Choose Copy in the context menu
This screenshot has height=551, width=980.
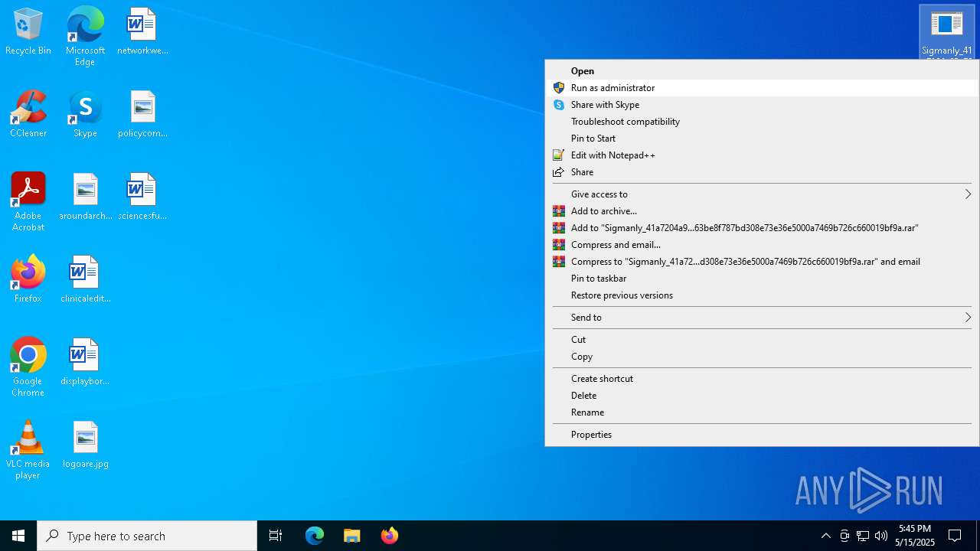tap(762, 357)
